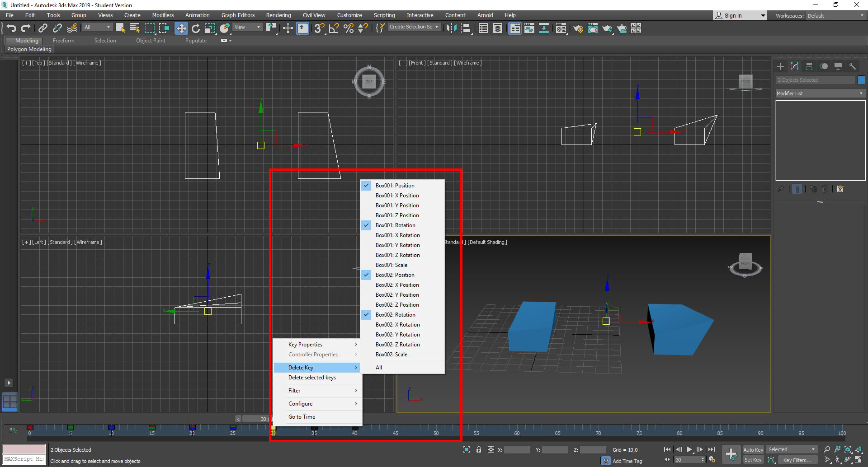Click the current frame number field
Image resolution: width=868 pixels, height=467 pixels.
click(x=688, y=459)
